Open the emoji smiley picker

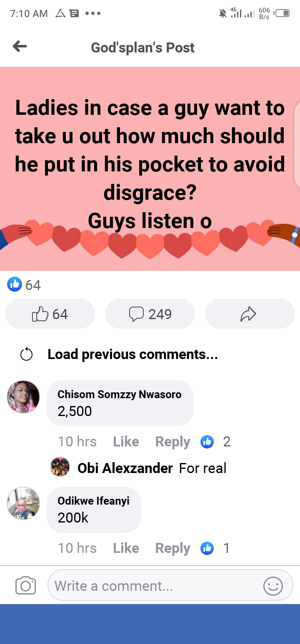pos(273,586)
